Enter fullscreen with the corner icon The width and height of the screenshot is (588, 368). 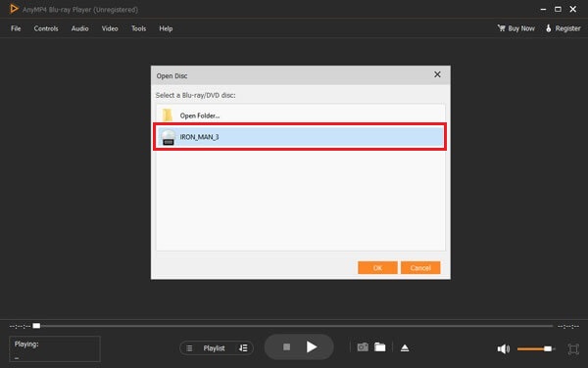coord(573,348)
